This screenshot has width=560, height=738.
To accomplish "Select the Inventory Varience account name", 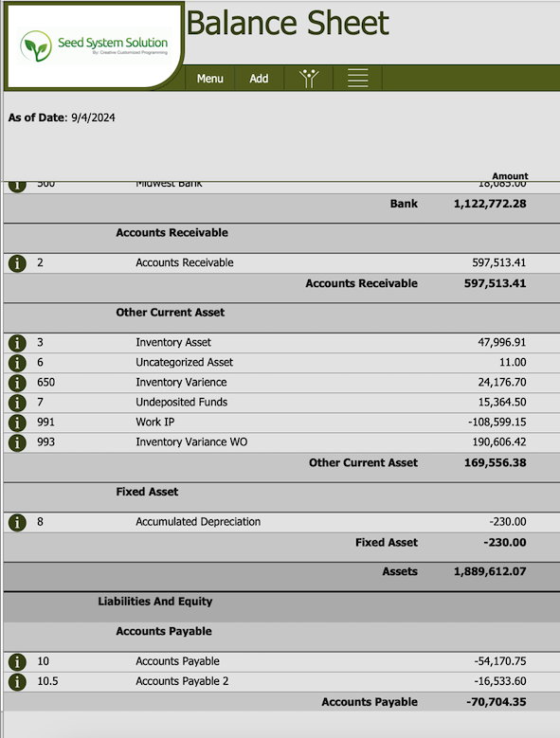I will click(181, 382).
